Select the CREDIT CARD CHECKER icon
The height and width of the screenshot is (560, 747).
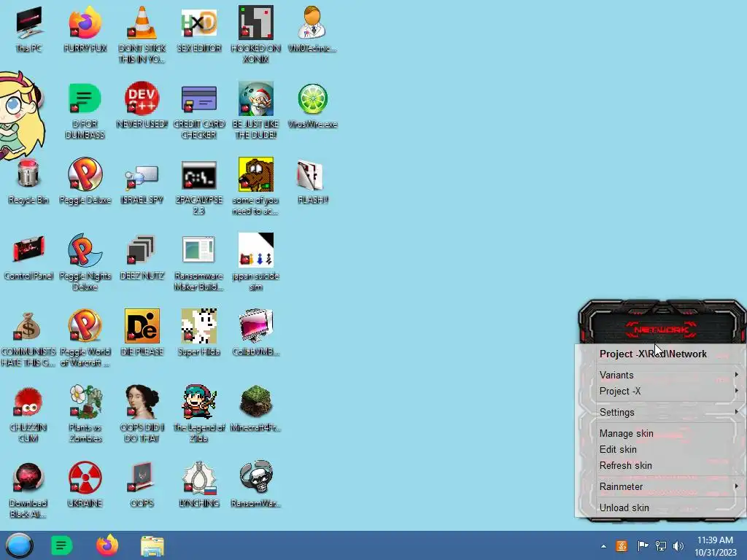tap(199, 111)
